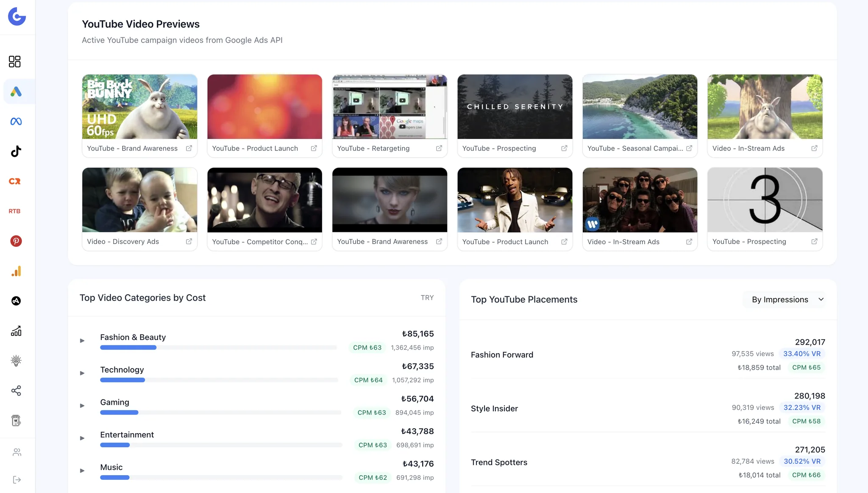868x493 pixels.
Task: Click the app logo at top left
Action: pyautogui.click(x=17, y=17)
